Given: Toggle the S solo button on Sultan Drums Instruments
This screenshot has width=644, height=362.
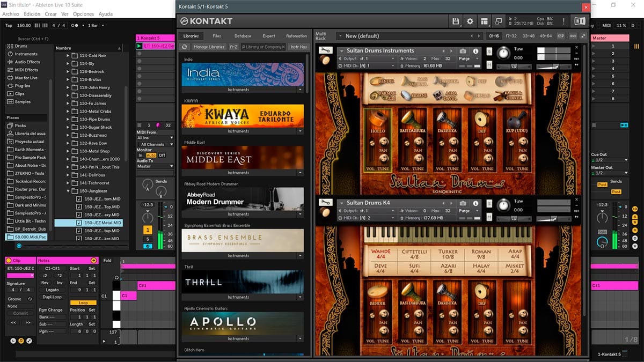Looking at the screenshot, I should click(x=489, y=52).
